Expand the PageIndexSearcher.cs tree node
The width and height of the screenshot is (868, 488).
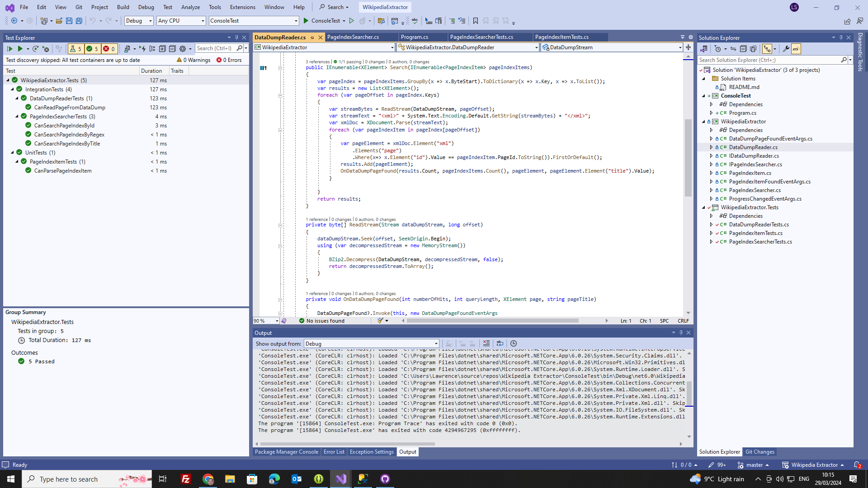(x=711, y=190)
